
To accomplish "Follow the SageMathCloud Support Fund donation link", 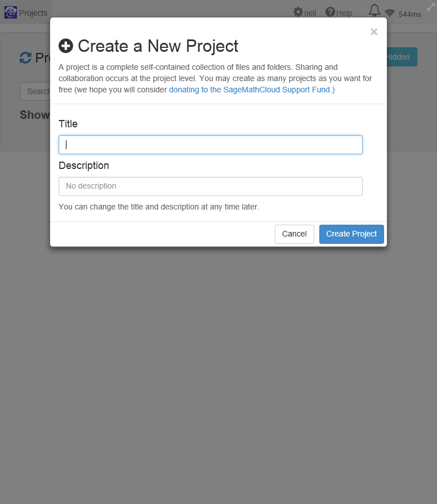I will click(x=252, y=90).
